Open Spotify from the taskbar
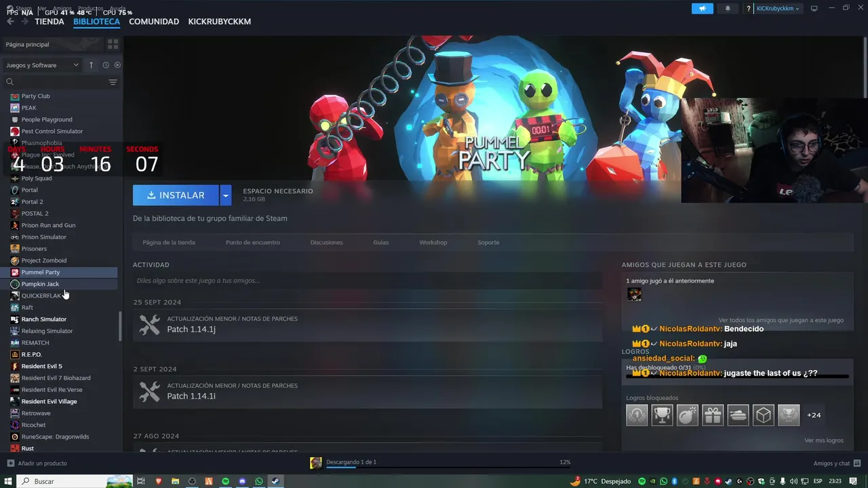868x488 pixels. [x=226, y=481]
